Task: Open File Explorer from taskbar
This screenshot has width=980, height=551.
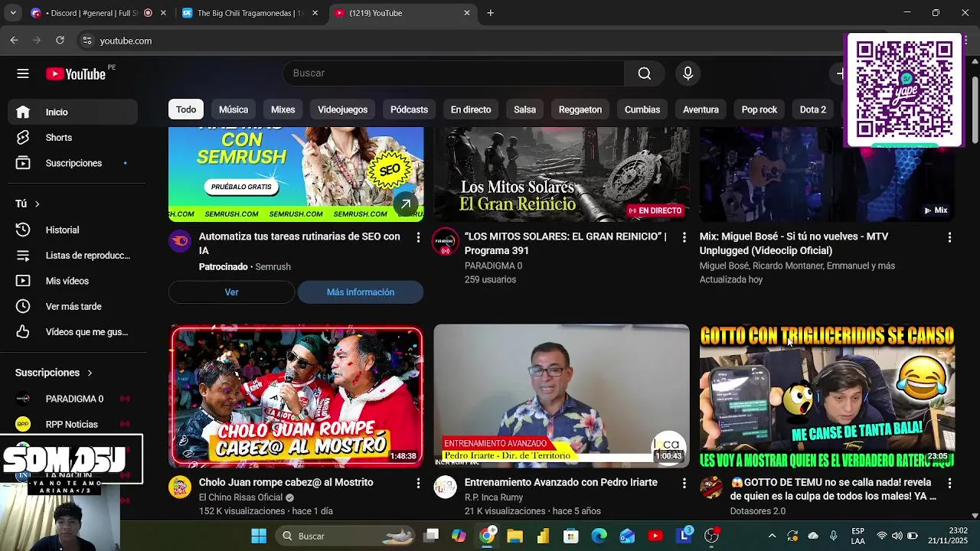Action: tap(514, 536)
